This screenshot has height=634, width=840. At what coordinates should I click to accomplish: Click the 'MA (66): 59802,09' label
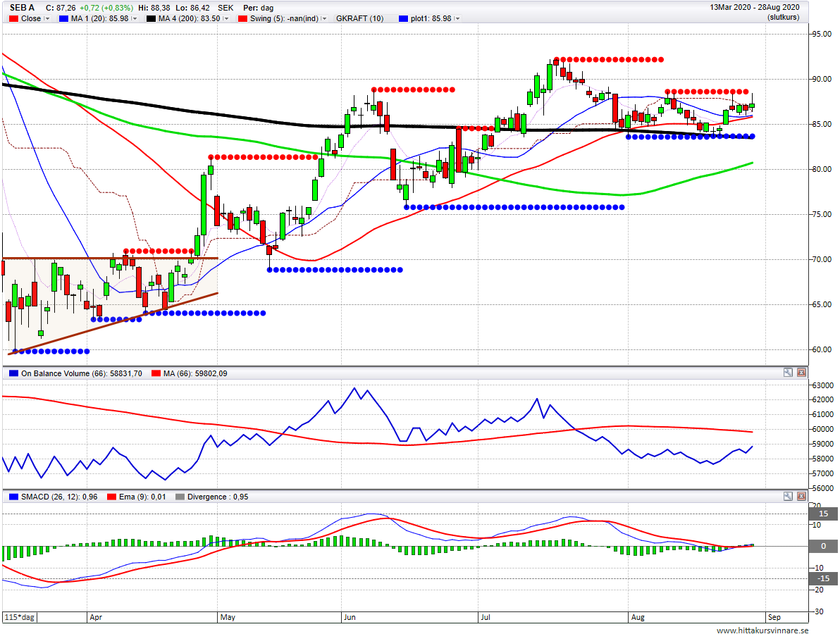click(x=195, y=373)
